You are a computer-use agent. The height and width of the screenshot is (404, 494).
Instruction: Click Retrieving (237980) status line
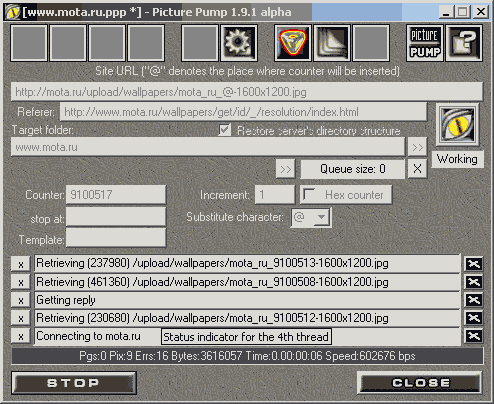247,264
